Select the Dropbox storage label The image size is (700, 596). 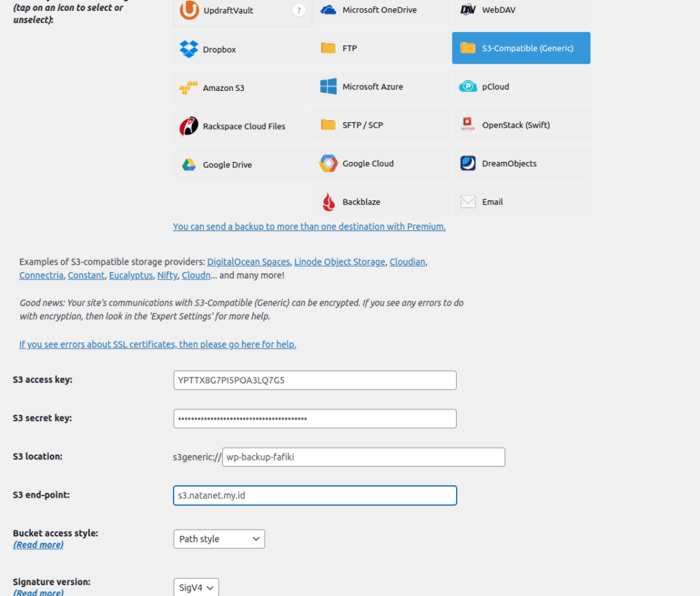pyautogui.click(x=219, y=50)
